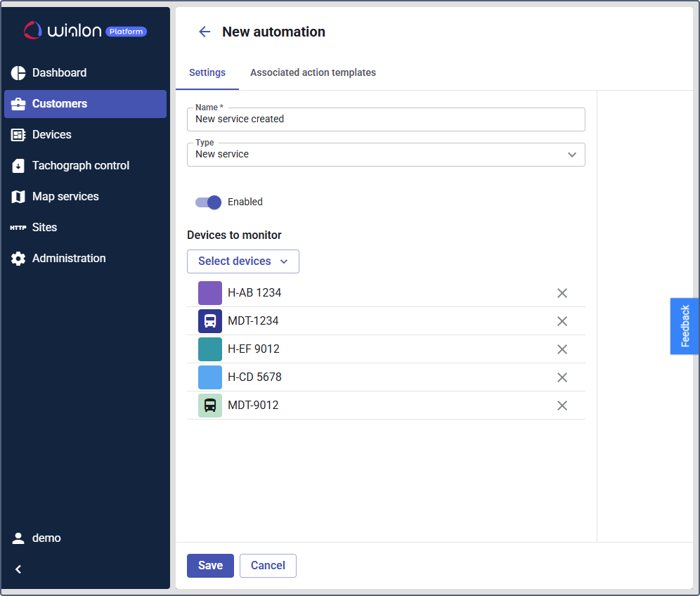Screen dimensions: 700x596
Task: Select the Settings tab
Action: pyautogui.click(x=207, y=73)
